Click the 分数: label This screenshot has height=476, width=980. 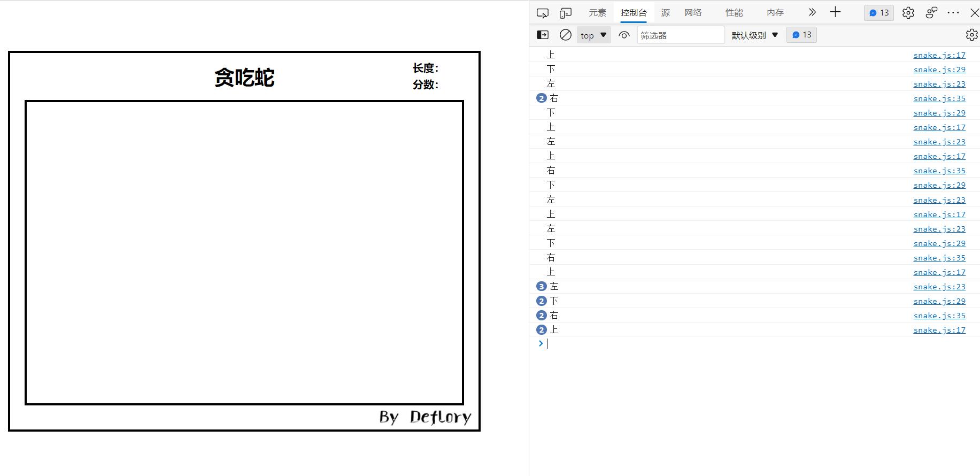coord(426,85)
